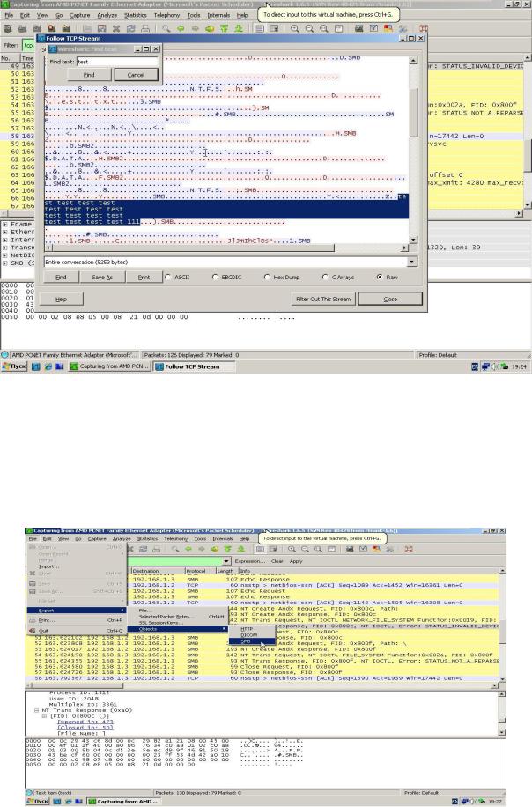This screenshot has height=807, width=532.
Task: Click Resize Columns icon in window behind Follow TCP Stream
Action: (338, 28)
